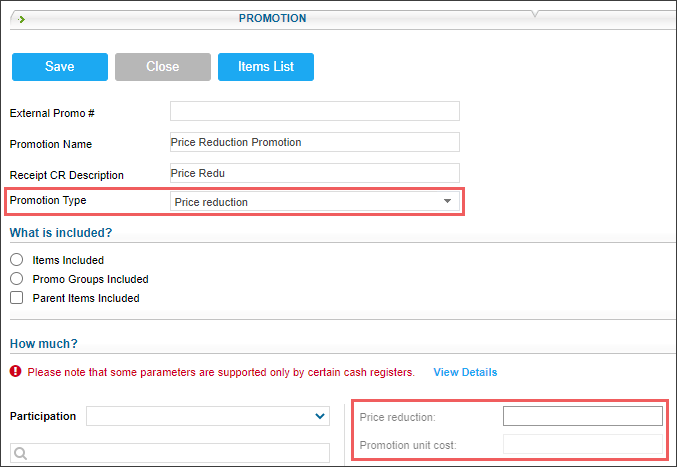Click the Price reduction amount field
The image size is (677, 467).
point(583,416)
